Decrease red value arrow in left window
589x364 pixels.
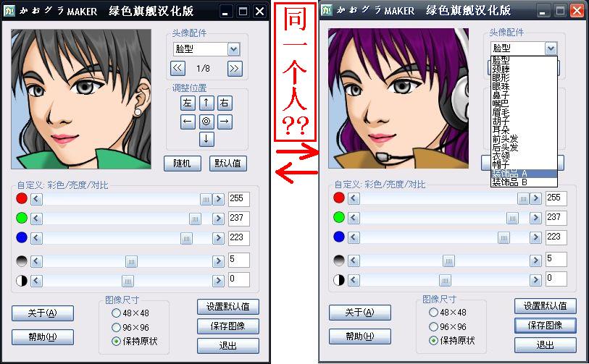point(36,199)
